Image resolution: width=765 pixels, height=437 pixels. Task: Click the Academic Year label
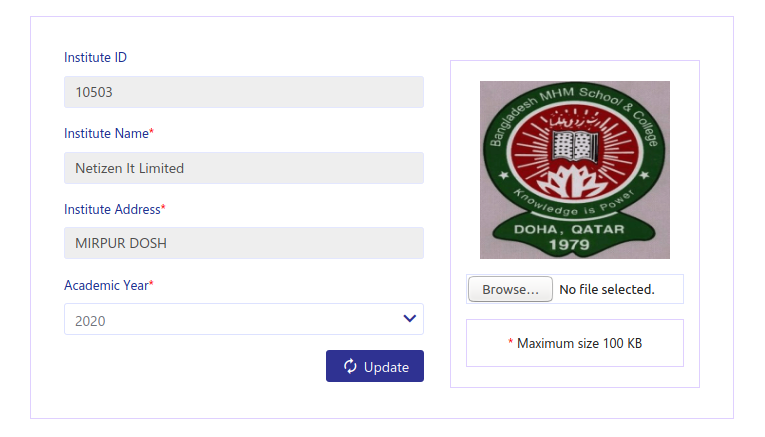click(106, 285)
